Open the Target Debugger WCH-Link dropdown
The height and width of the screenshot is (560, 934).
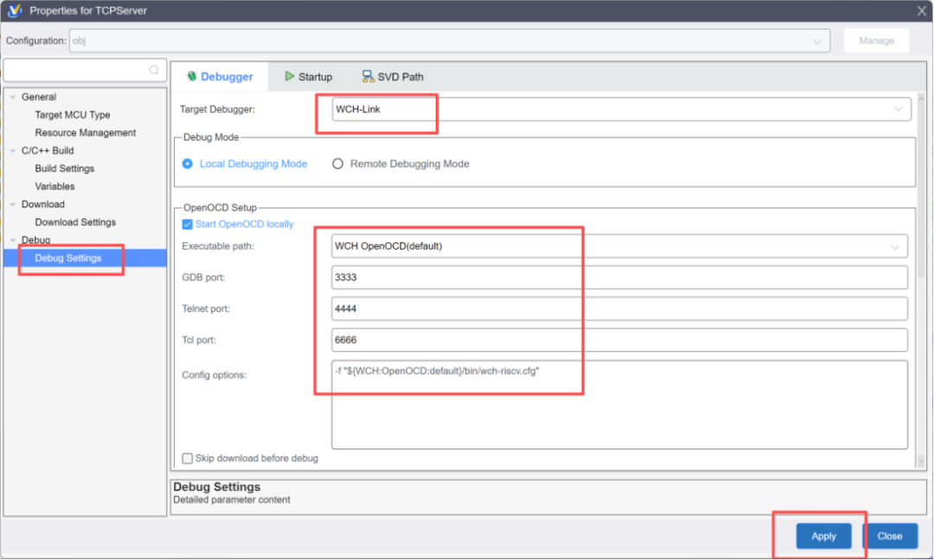click(621, 110)
